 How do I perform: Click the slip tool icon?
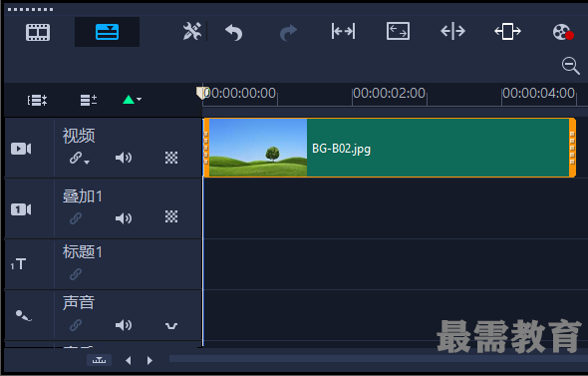pyautogui.click(x=507, y=31)
